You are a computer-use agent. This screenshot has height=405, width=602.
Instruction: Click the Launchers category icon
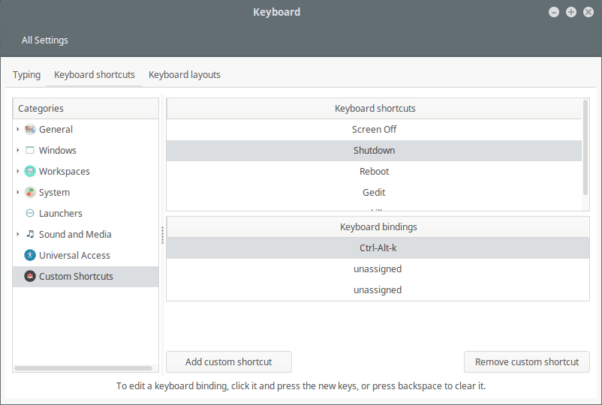(x=30, y=213)
